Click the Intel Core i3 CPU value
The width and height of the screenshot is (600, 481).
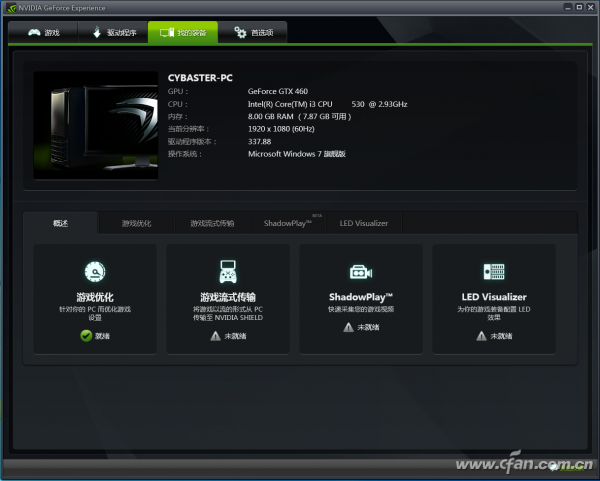click(x=328, y=104)
